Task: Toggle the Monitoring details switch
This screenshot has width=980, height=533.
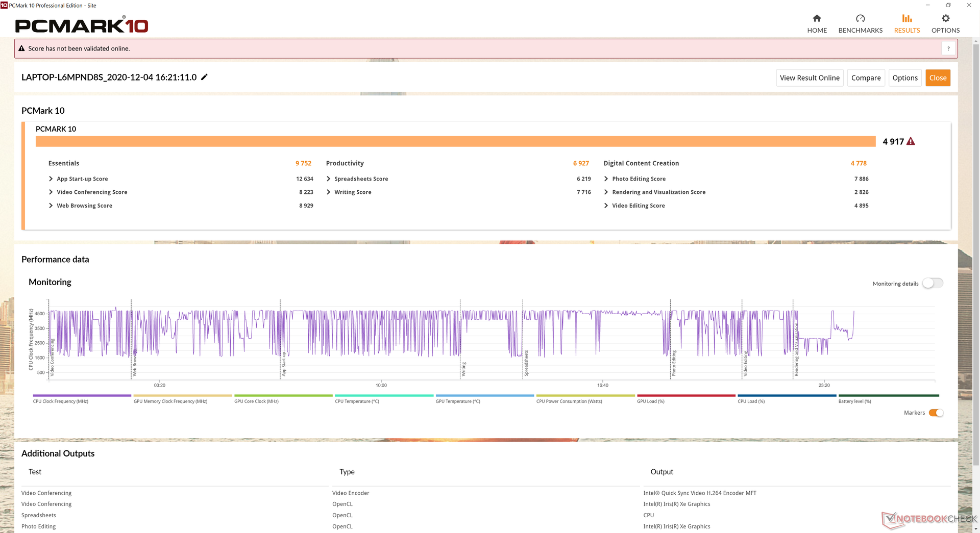Action: click(933, 283)
